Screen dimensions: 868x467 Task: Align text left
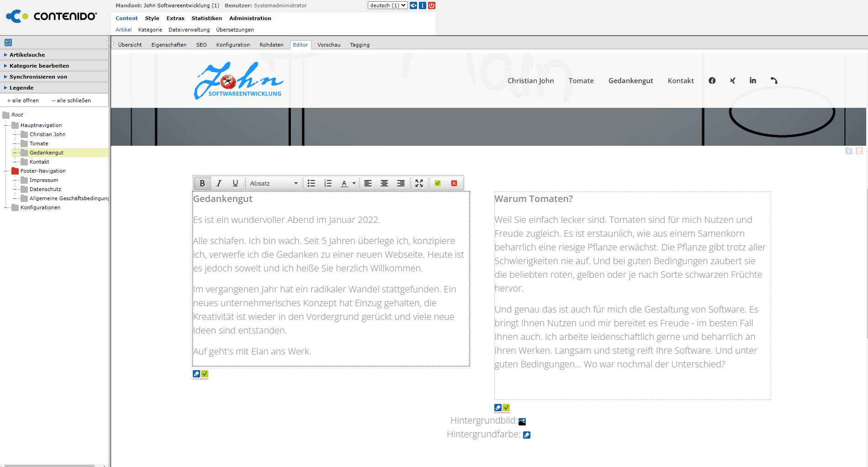(368, 183)
